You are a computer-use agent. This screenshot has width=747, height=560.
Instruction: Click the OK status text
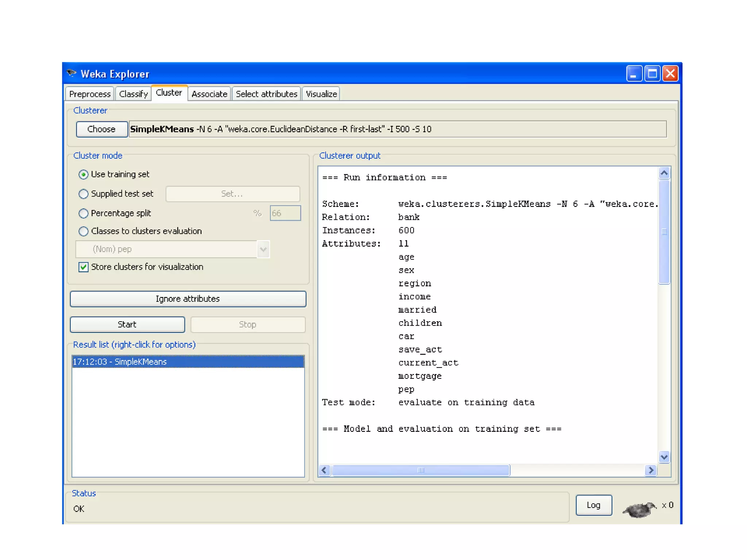point(79,509)
